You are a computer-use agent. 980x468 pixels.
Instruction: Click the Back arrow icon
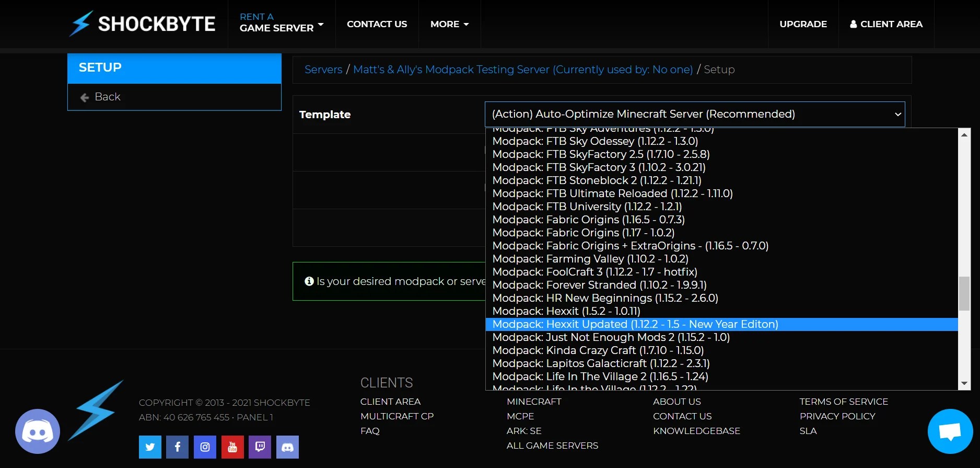point(85,97)
